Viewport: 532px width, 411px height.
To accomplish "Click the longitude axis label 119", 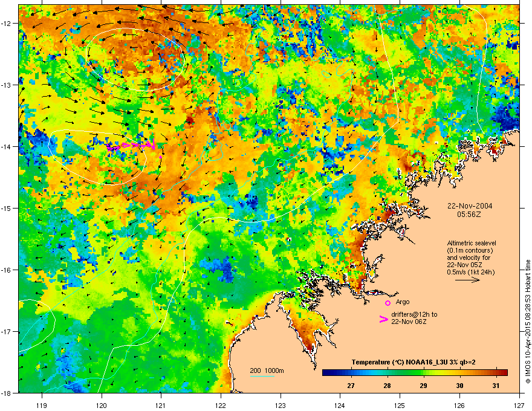I will click(42, 405).
